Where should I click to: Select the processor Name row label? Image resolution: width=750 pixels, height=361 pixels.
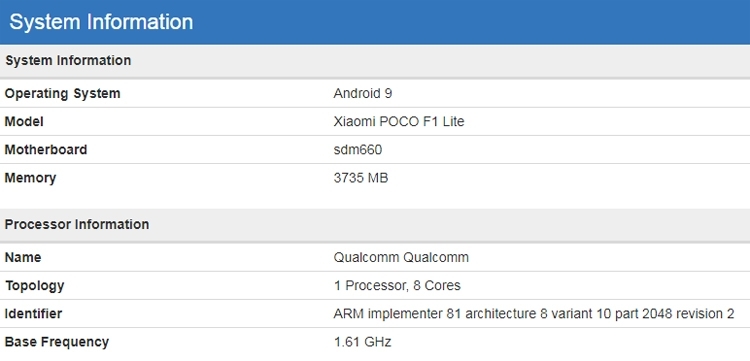(23, 257)
